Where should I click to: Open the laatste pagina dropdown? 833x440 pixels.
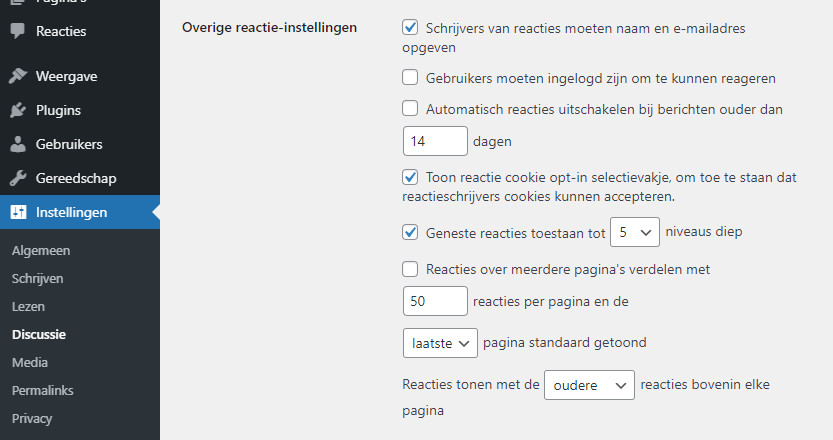point(440,343)
